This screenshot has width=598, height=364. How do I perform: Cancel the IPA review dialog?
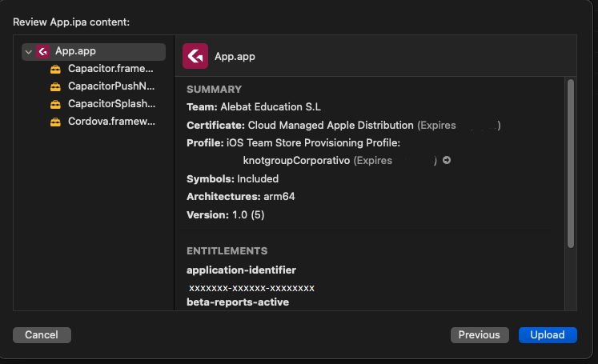[x=42, y=335]
